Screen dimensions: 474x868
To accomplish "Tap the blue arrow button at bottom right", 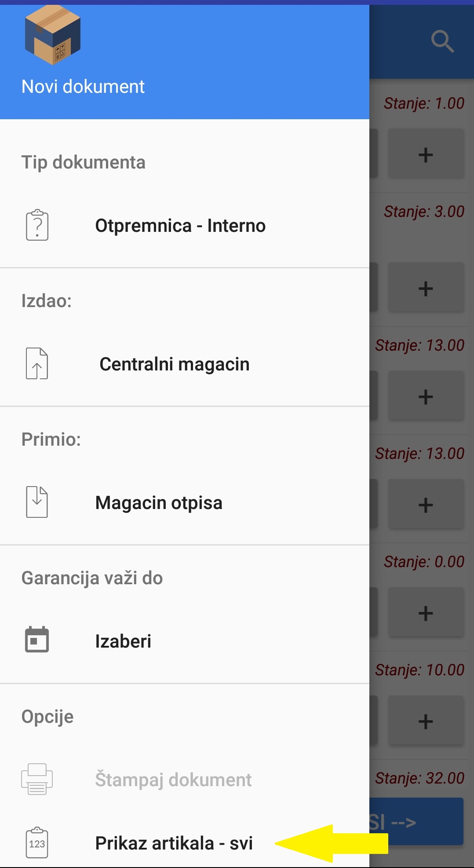I will click(416, 821).
